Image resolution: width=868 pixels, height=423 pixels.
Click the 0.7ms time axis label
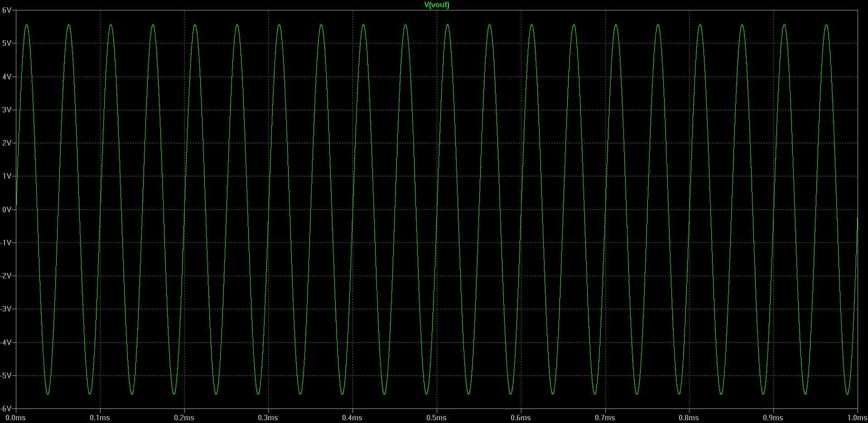point(605,418)
